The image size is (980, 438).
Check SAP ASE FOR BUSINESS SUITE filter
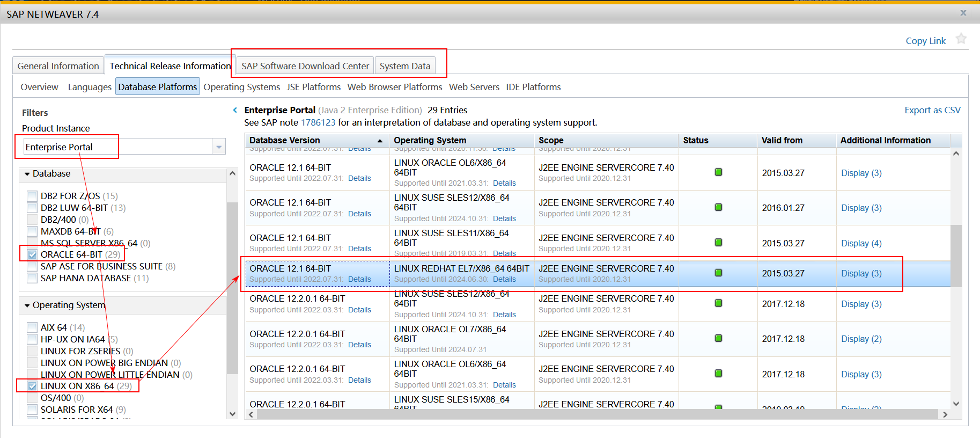pyautogui.click(x=32, y=266)
